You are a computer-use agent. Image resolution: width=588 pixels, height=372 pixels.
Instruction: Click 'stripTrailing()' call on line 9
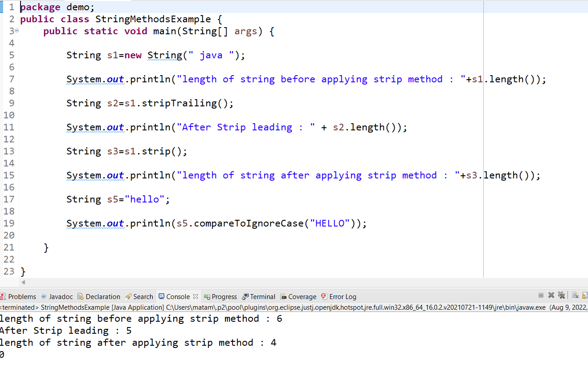point(186,103)
